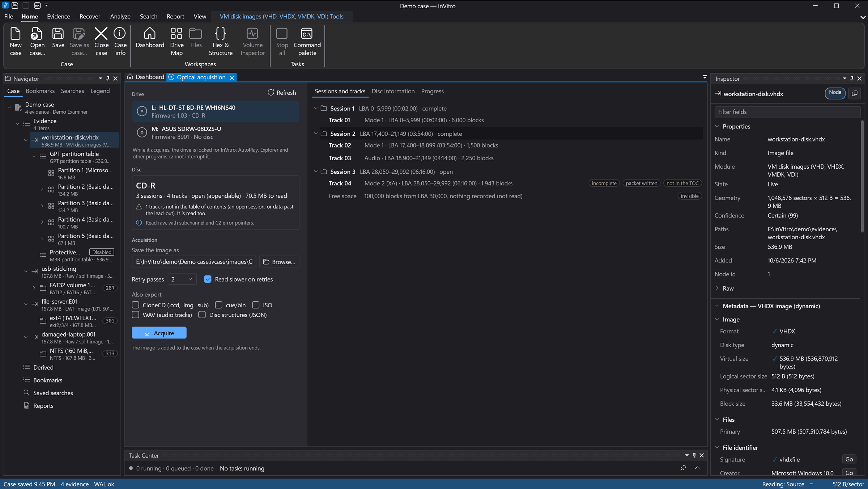Collapse Session 3 expander
The width and height of the screenshot is (868, 489).
click(316, 172)
